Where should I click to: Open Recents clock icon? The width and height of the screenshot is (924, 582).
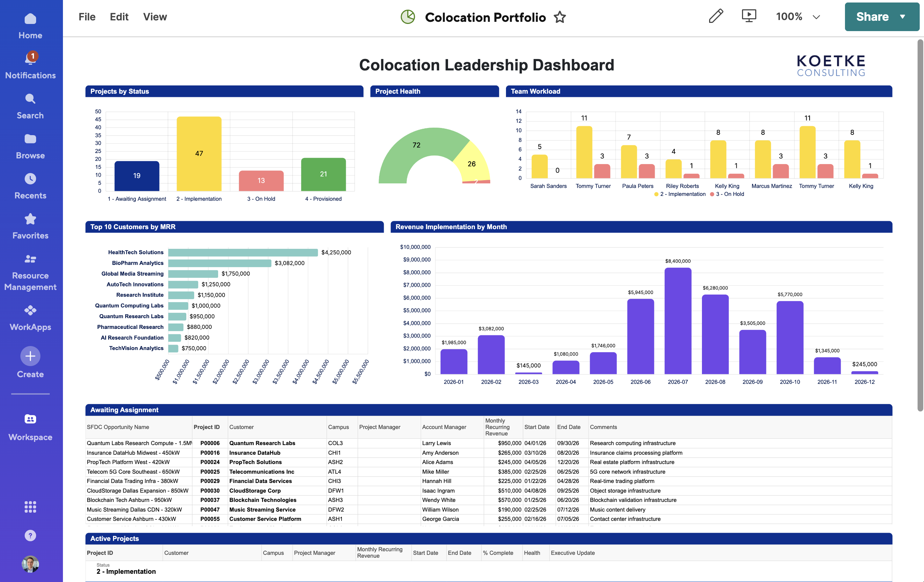tap(30, 179)
